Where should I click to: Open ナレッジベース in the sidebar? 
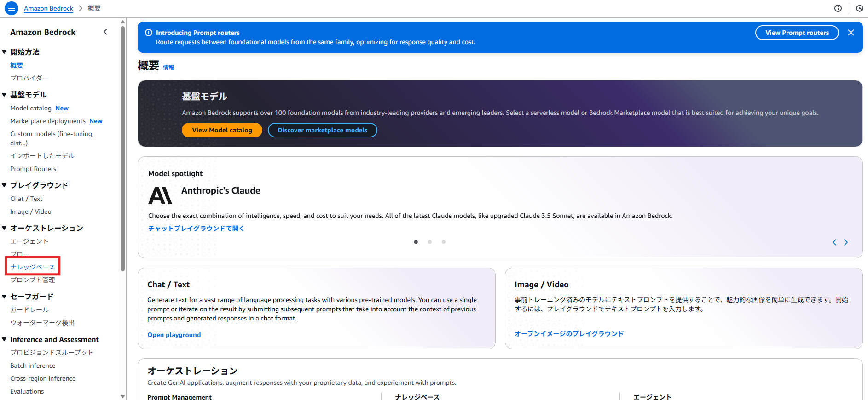33,267
